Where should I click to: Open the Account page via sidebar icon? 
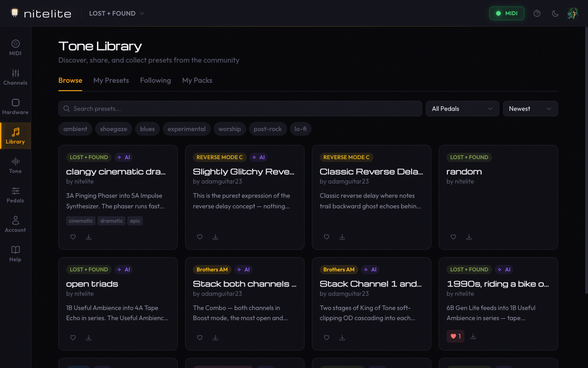click(15, 224)
